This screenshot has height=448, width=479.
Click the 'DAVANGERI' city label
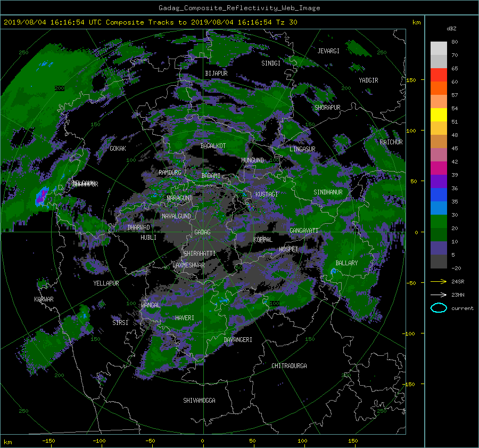click(x=238, y=340)
